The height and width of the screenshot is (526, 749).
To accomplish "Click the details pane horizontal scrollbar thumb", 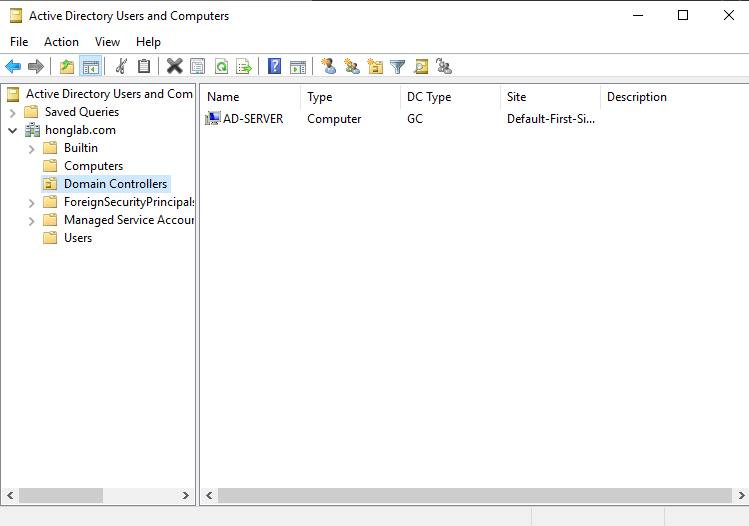I will click(x=475, y=495).
